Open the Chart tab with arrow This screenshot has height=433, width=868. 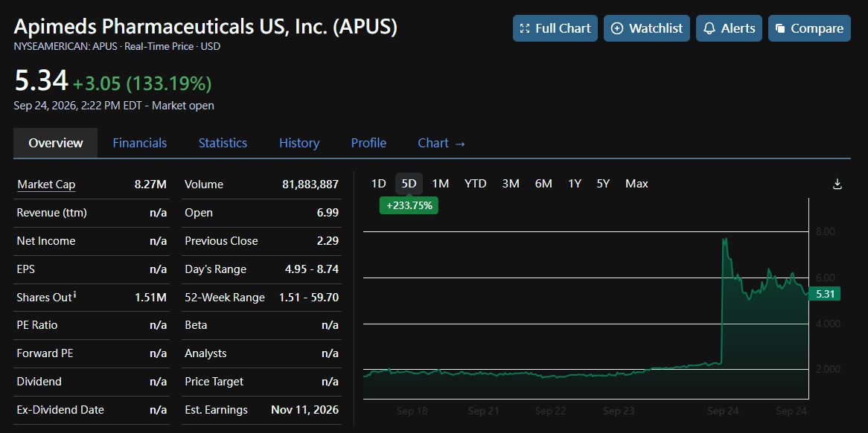[441, 144]
